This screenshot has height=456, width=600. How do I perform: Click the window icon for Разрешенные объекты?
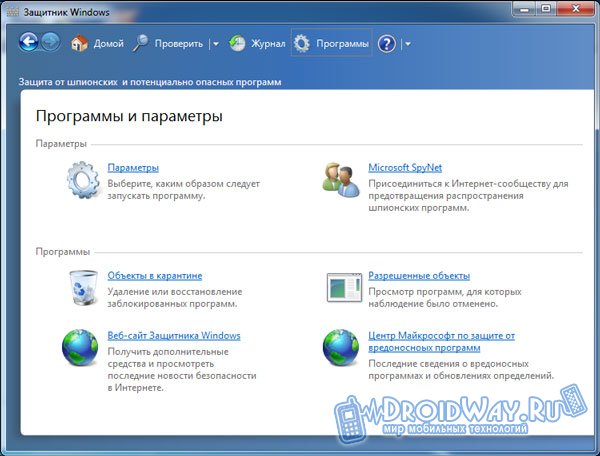point(344,287)
